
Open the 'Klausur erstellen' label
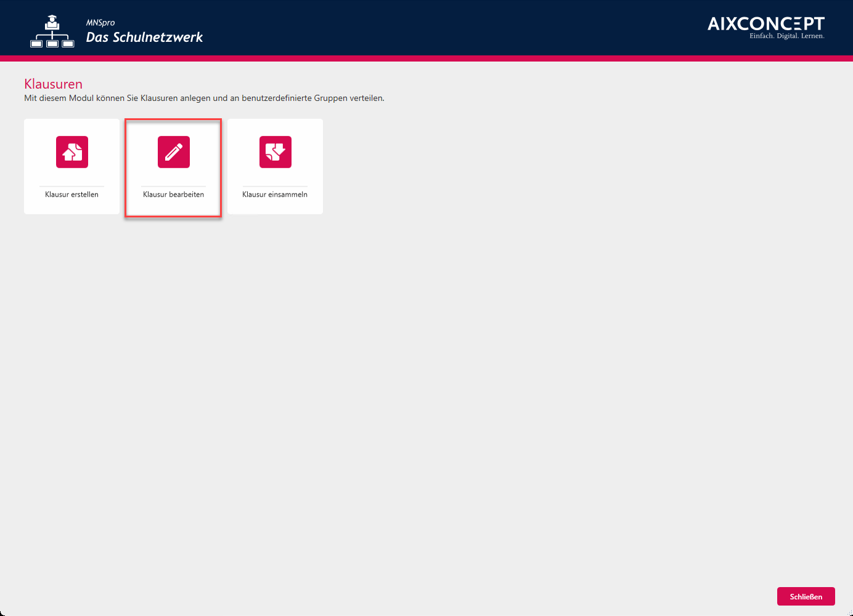pyautogui.click(x=71, y=195)
